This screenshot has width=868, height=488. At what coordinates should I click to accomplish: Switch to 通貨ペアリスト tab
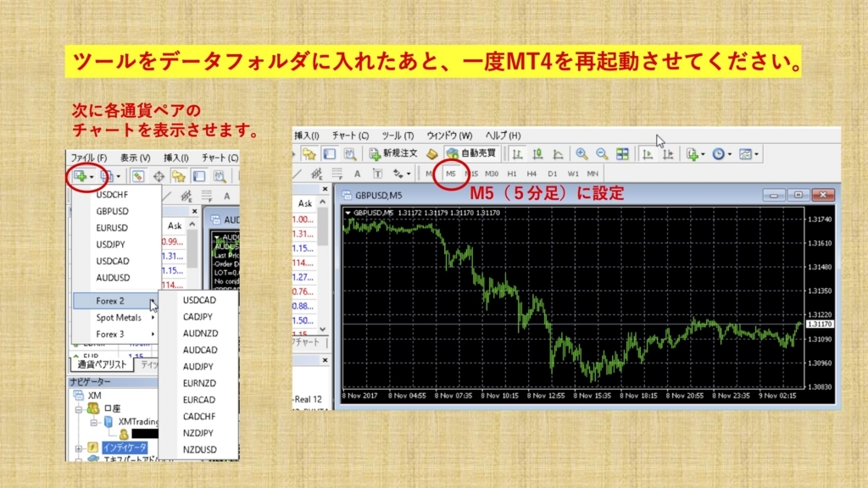[102, 364]
